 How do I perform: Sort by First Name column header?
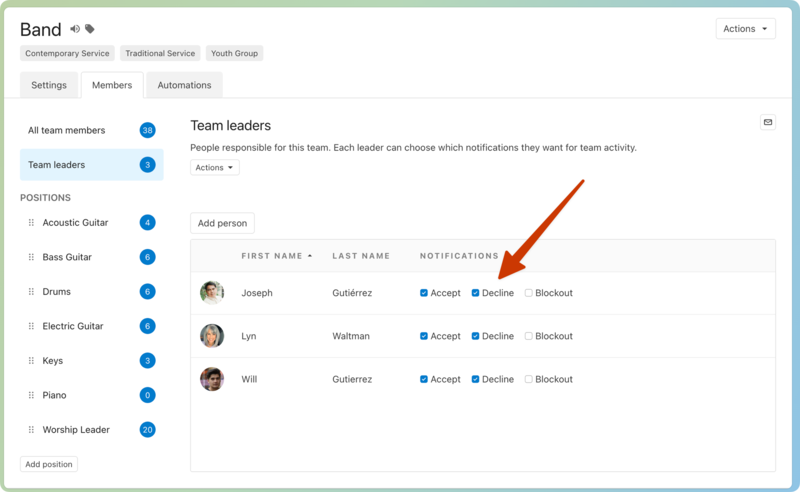[277, 256]
